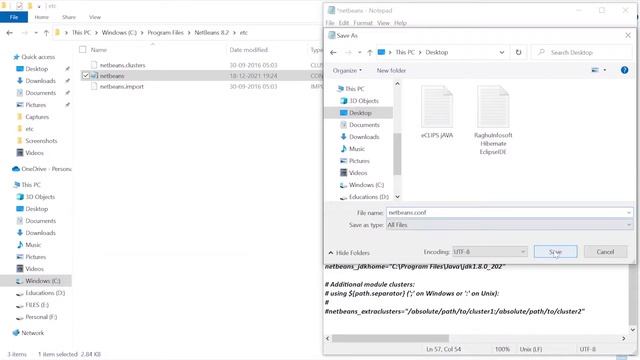
Task: Go up one level in Save As dialog
Action: point(369,52)
